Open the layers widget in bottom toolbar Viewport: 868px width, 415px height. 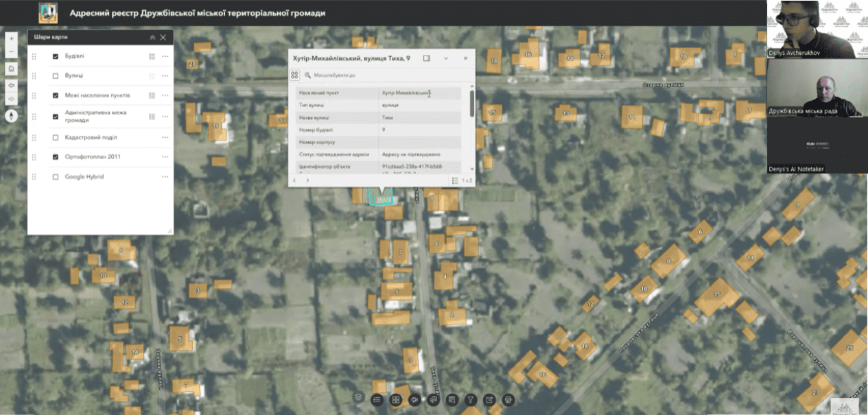[358, 399]
